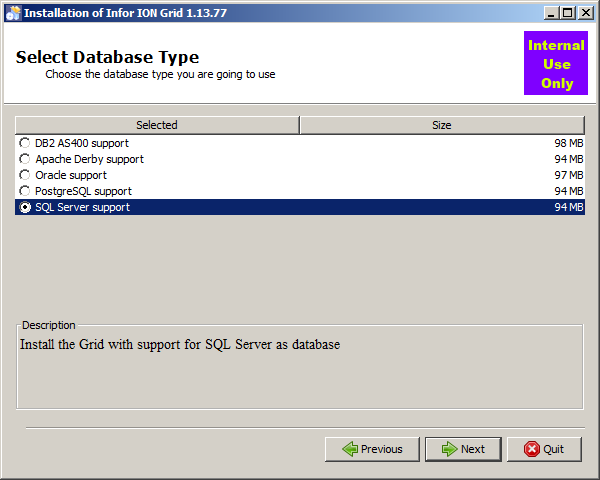Click the green right arrow icon on Next
This screenshot has height=480, width=600.
(449, 449)
